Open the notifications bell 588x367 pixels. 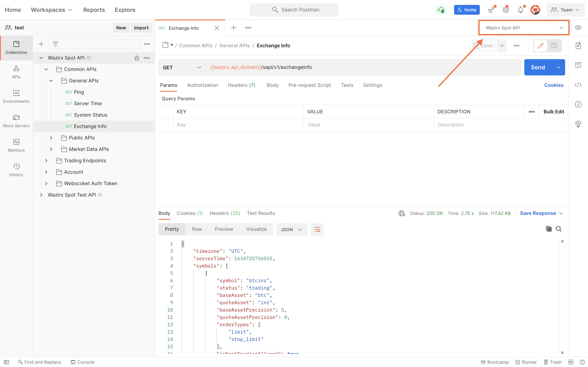(x=520, y=10)
